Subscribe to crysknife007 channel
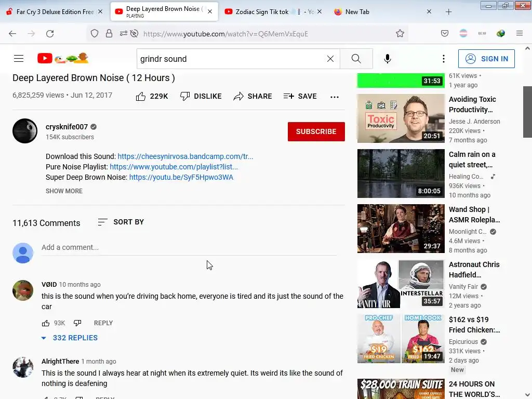Image resolution: width=532 pixels, height=399 pixels. point(316,131)
